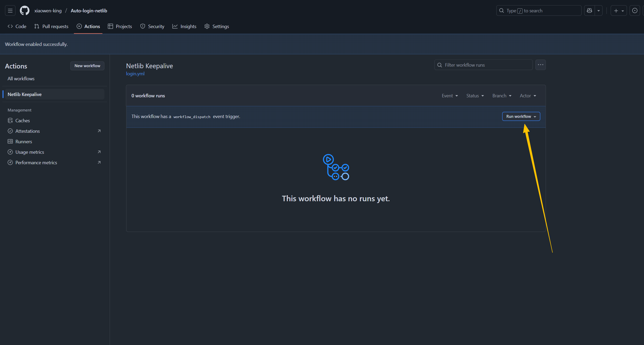Expand the Status filter dropdown
Viewport: 644px width, 345px height.
point(475,96)
